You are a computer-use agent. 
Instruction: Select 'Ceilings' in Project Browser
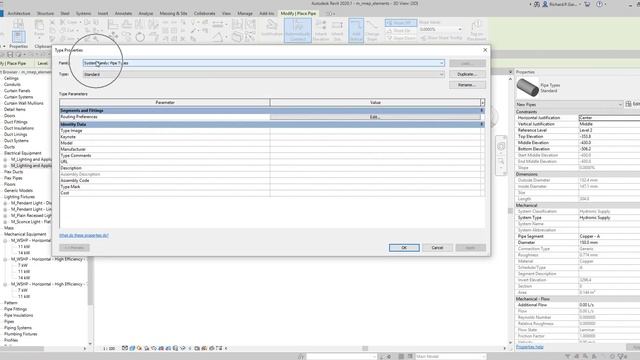click(11, 78)
